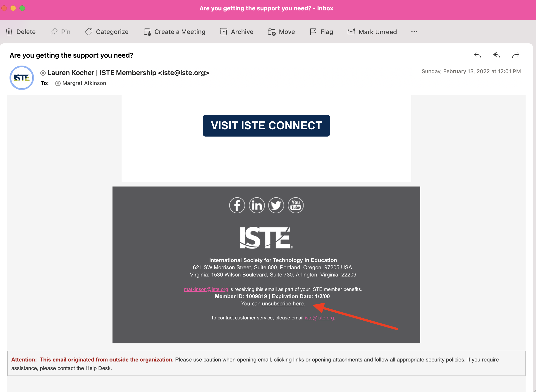Click the Portland, Oregon address line
This screenshot has height=392, width=536.
click(x=272, y=267)
